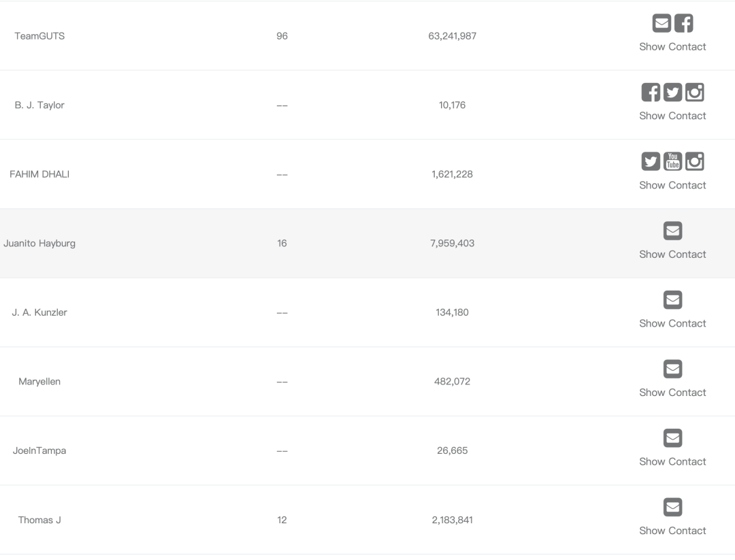Screen dimensions: 735x560
Task: Show Contact for Maryellen
Action: click(x=672, y=392)
